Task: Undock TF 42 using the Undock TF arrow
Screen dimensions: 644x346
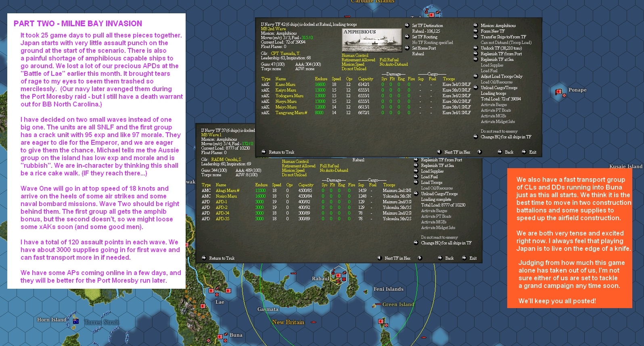Action: click(x=476, y=48)
